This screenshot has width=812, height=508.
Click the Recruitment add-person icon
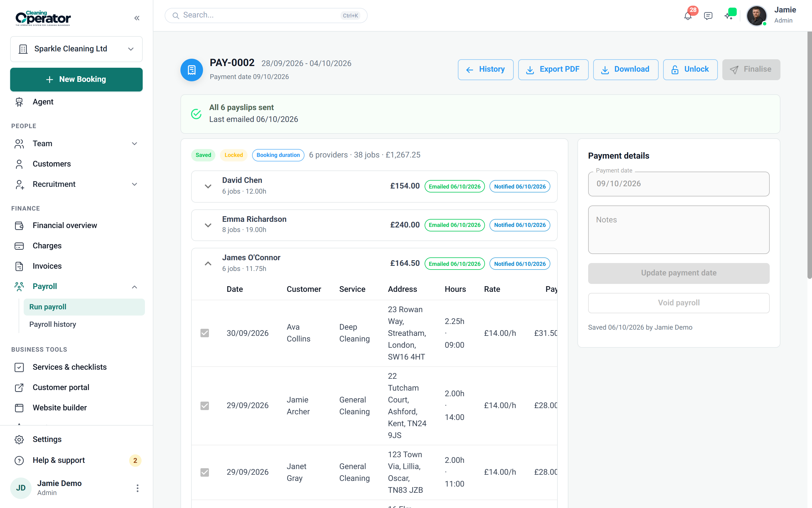point(19,185)
